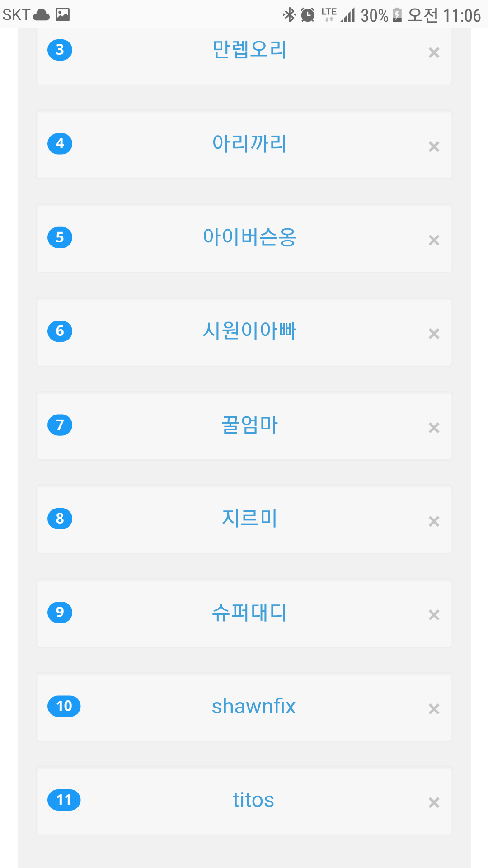Remove 시원이아빠 with its X icon
488x868 pixels.
point(434,334)
